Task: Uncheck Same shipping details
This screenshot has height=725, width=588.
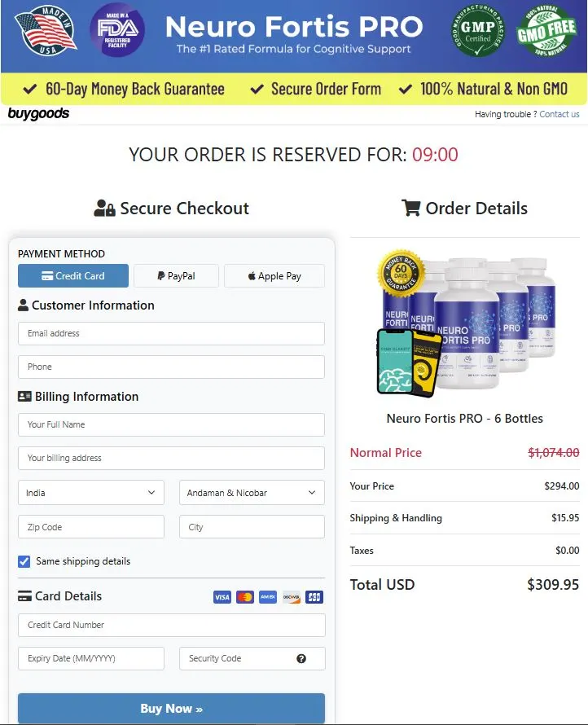Action: pyautogui.click(x=24, y=561)
